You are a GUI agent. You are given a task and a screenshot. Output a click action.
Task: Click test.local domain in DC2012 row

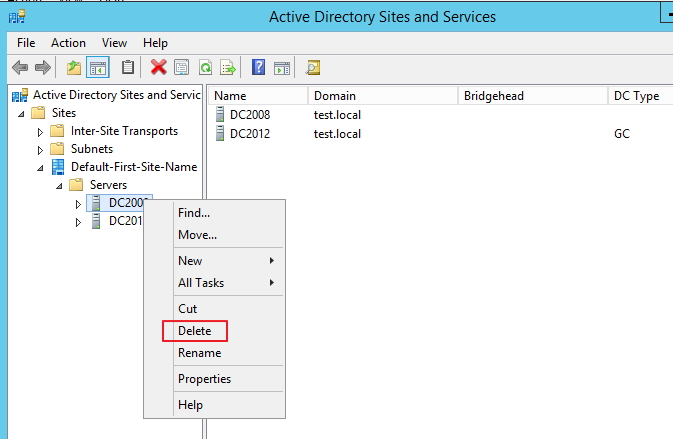pos(337,133)
